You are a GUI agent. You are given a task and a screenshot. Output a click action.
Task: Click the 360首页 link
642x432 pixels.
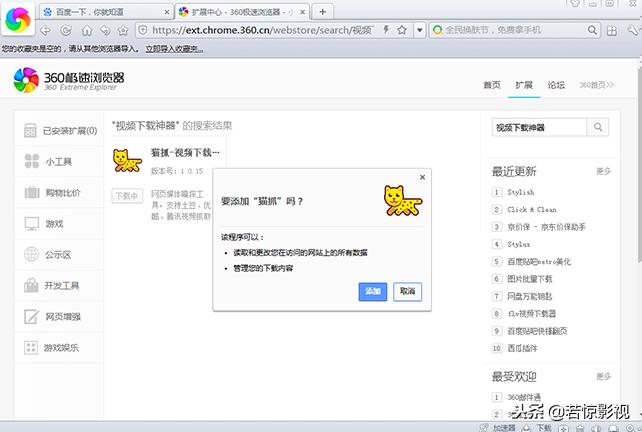coord(596,85)
